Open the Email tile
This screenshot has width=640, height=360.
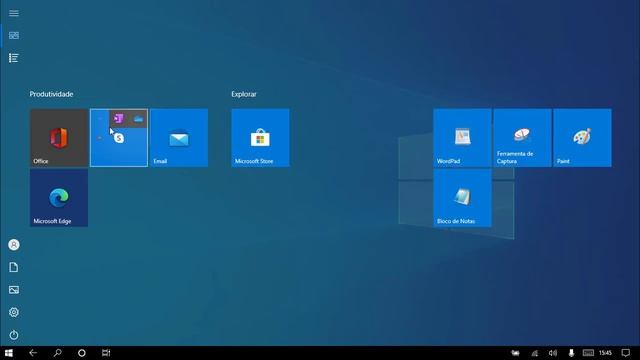point(179,138)
